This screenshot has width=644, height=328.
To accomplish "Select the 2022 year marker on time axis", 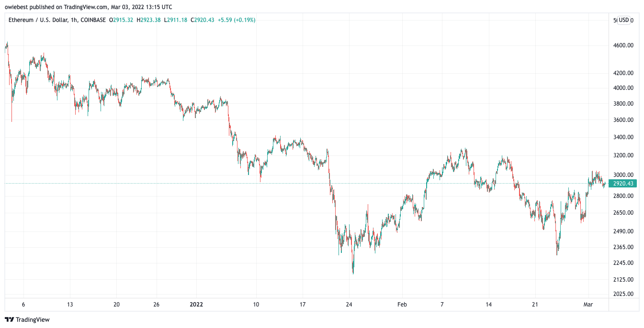I will coord(197,305).
